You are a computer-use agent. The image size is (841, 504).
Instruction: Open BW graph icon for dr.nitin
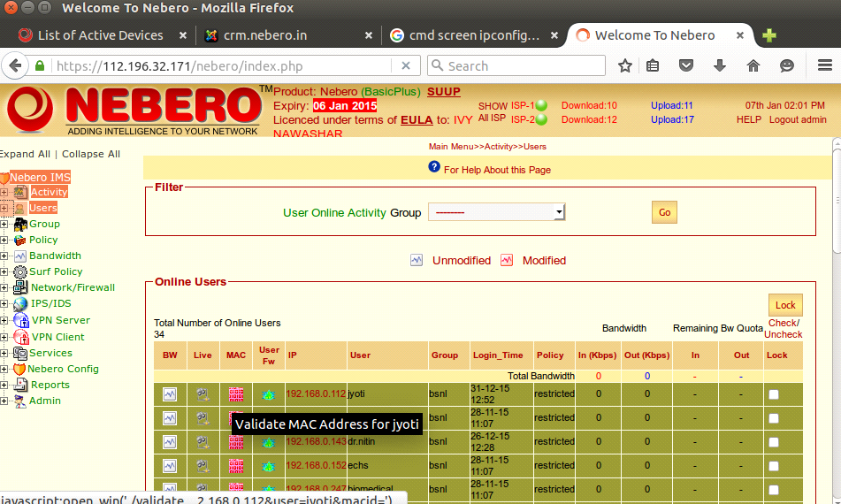click(x=170, y=442)
